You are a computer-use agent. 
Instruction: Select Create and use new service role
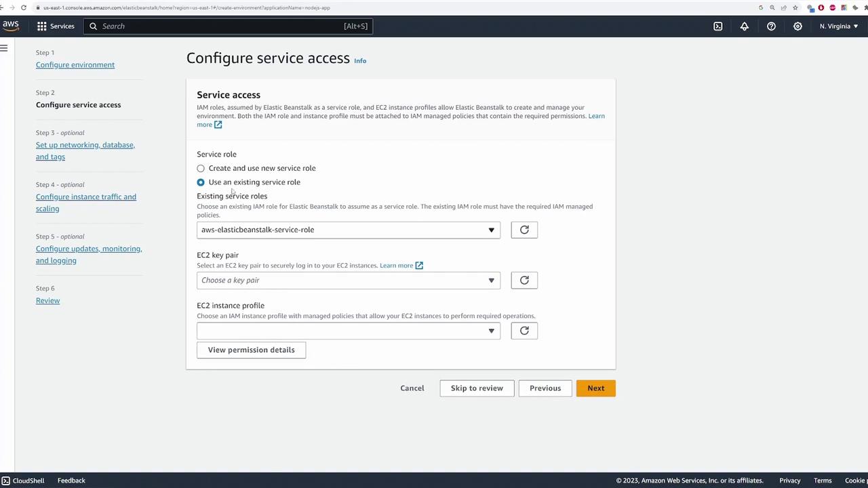point(201,168)
